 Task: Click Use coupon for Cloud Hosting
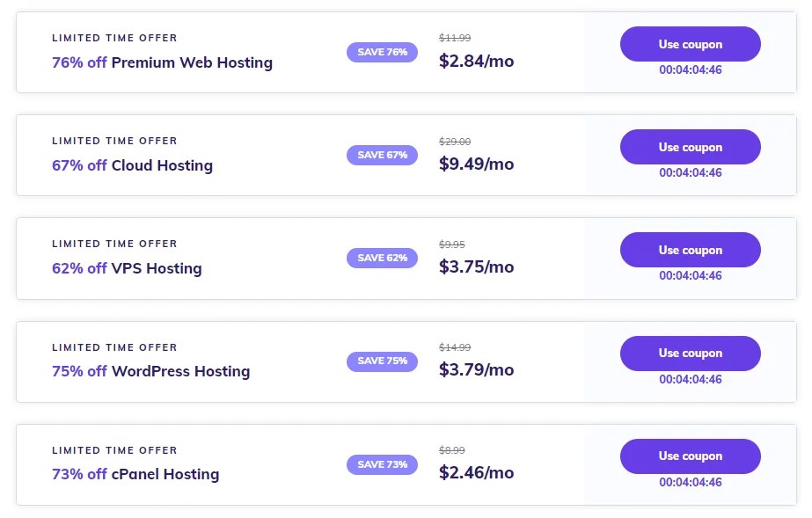[690, 147]
